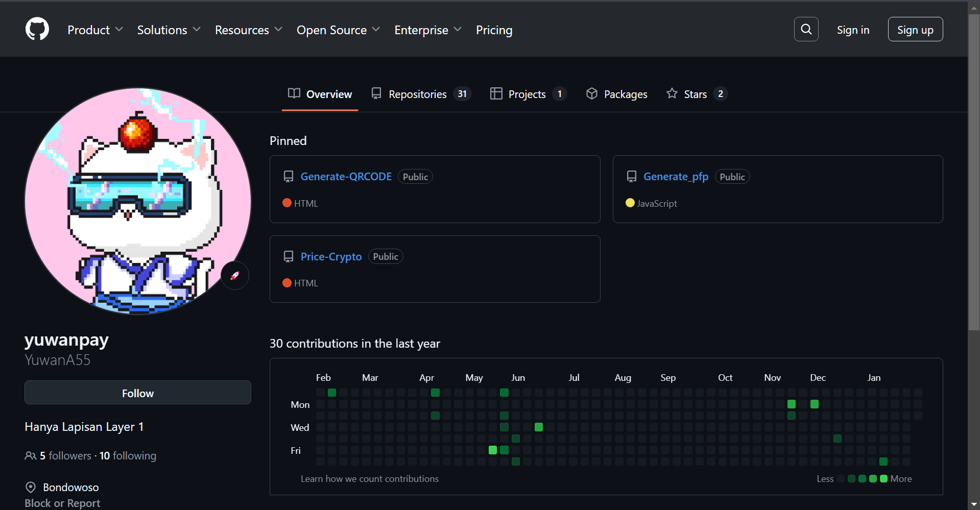
Task: Open the Pricing menu item
Action: (x=494, y=30)
